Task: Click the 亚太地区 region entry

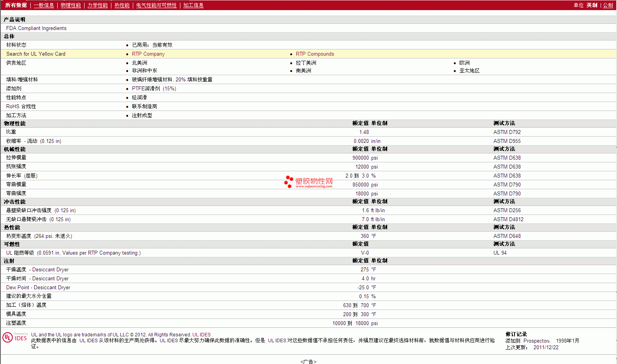Action: pos(470,71)
